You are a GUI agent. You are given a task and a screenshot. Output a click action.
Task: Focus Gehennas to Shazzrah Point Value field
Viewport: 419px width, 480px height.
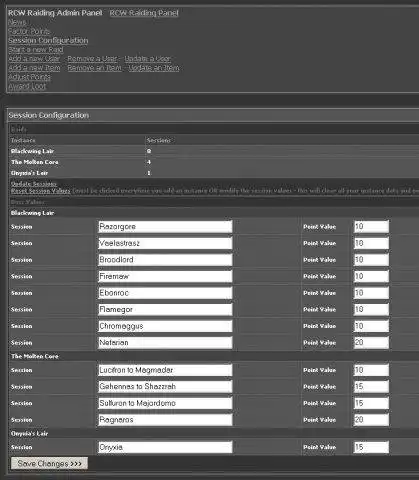click(371, 387)
